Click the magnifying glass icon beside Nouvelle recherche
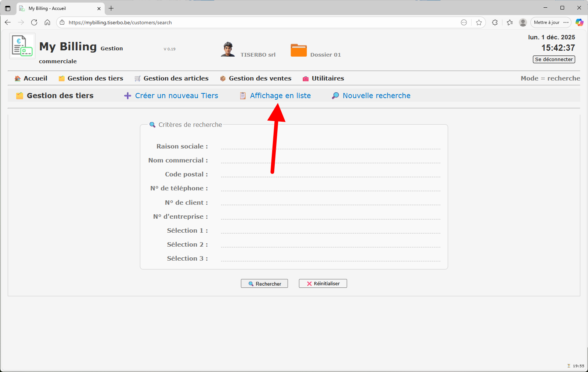The height and width of the screenshot is (372, 588). 335,96
